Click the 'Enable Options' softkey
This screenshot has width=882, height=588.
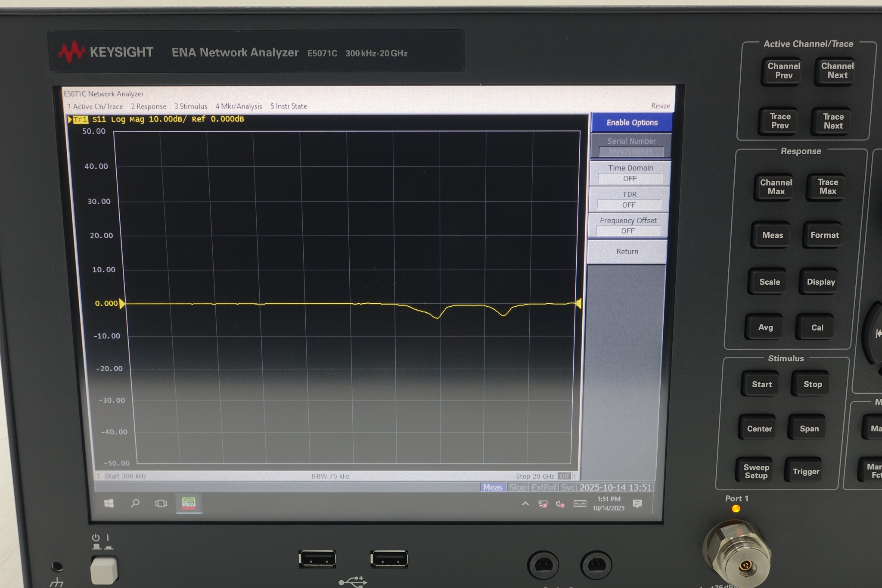click(630, 123)
